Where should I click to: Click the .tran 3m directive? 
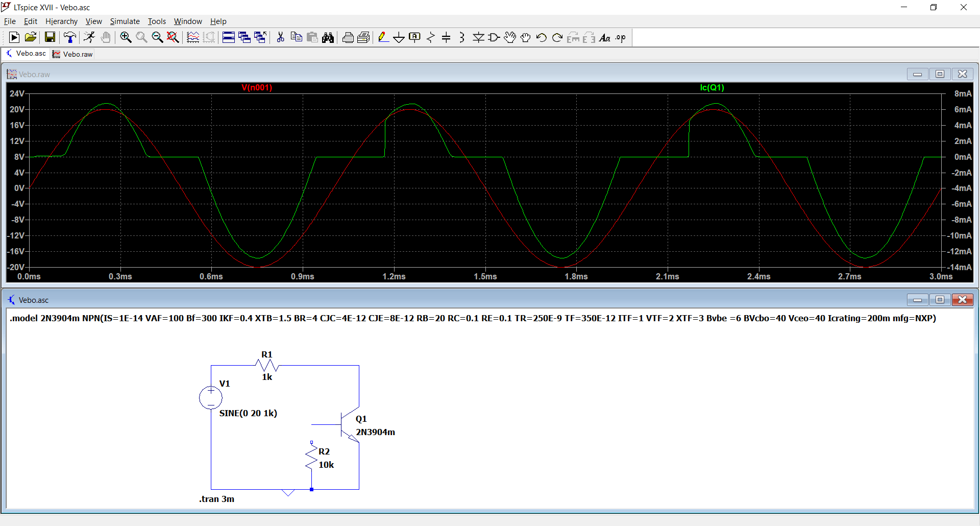pos(217,499)
